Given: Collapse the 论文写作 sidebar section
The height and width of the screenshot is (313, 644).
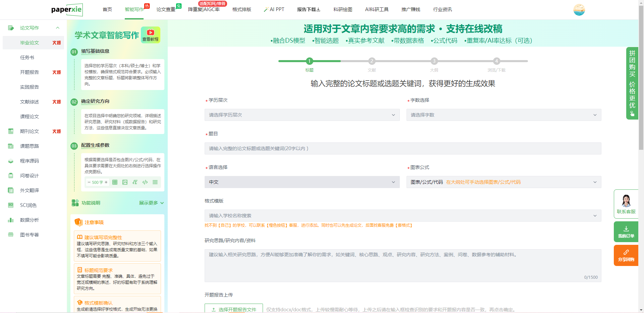Looking at the screenshot, I should [x=58, y=28].
